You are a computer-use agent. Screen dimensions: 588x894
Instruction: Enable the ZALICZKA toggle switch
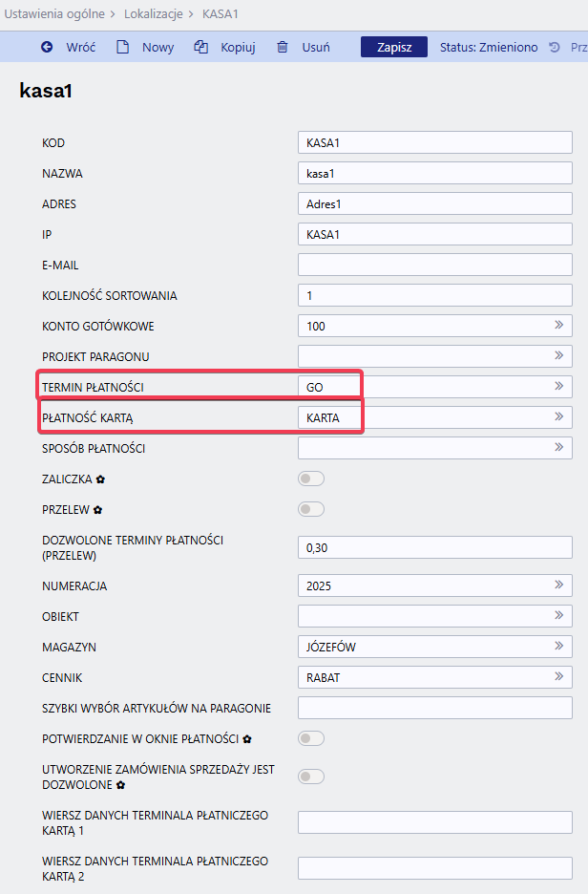pos(311,479)
